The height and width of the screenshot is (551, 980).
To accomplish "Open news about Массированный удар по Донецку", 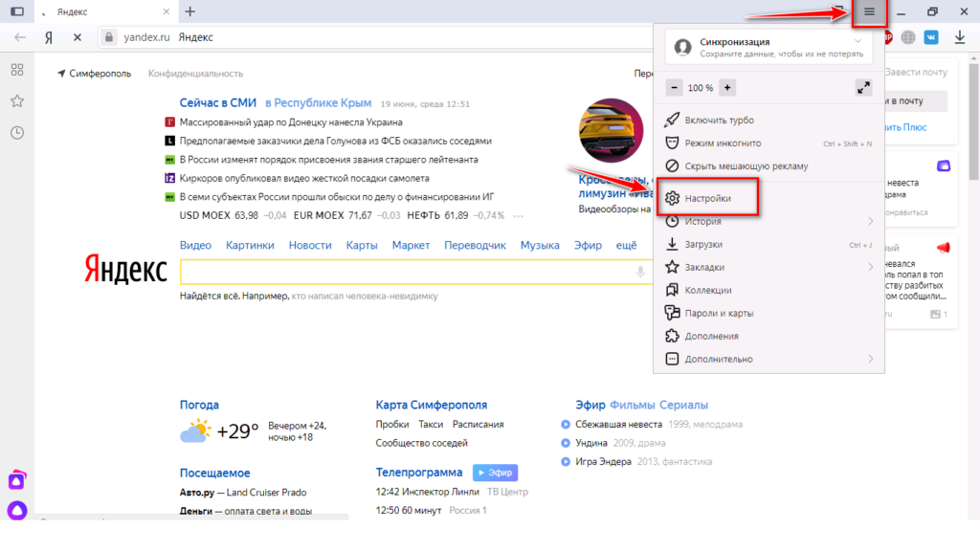I will tap(291, 122).
